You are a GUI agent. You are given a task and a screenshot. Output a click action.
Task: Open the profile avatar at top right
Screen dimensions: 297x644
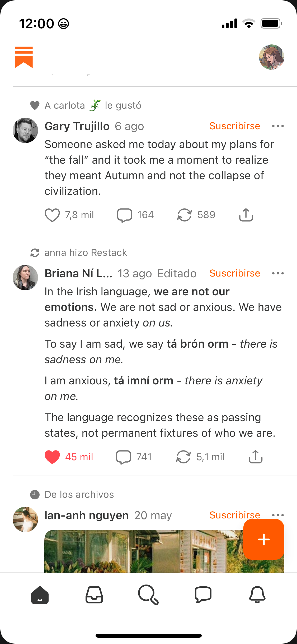coord(271,57)
